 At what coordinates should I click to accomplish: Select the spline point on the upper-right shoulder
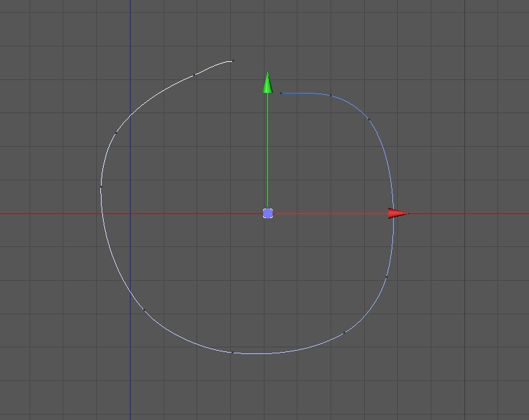(x=369, y=119)
